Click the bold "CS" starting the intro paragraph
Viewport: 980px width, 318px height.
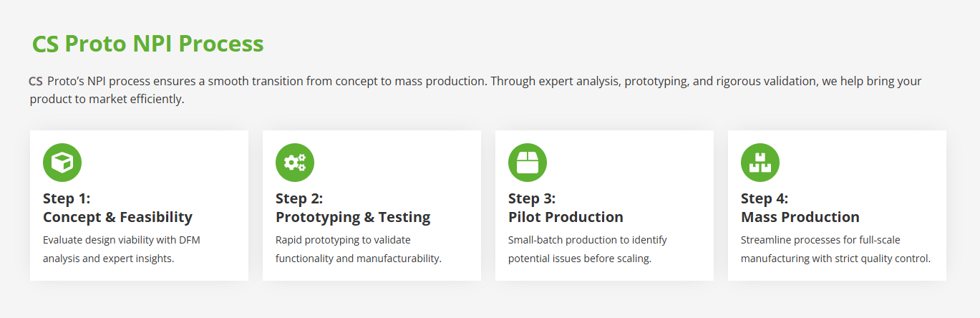click(x=36, y=81)
